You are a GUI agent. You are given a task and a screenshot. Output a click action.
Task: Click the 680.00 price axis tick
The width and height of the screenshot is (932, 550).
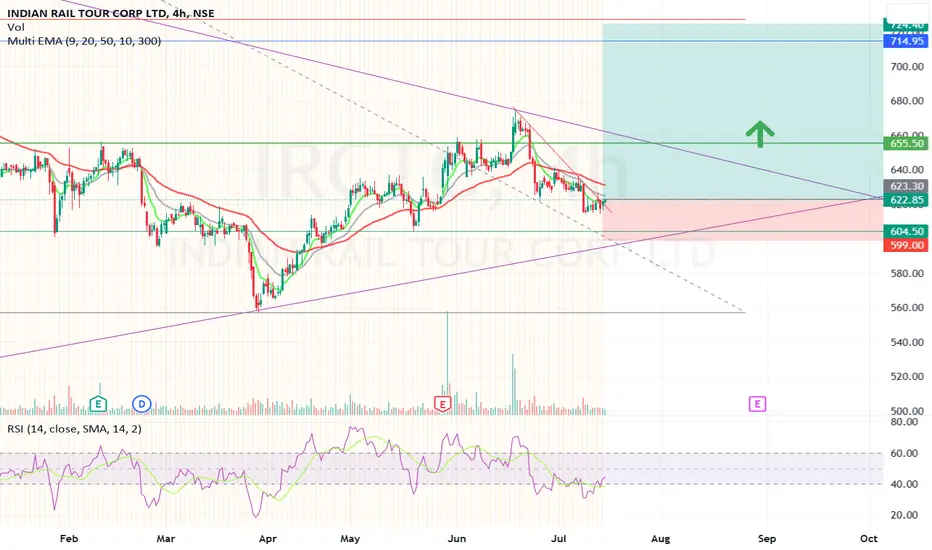click(907, 101)
